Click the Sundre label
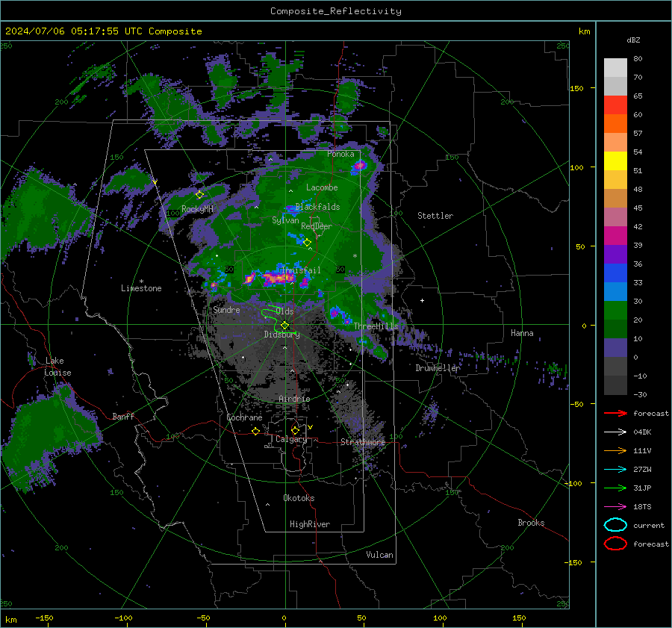The height and width of the screenshot is (628, 672). (226, 310)
